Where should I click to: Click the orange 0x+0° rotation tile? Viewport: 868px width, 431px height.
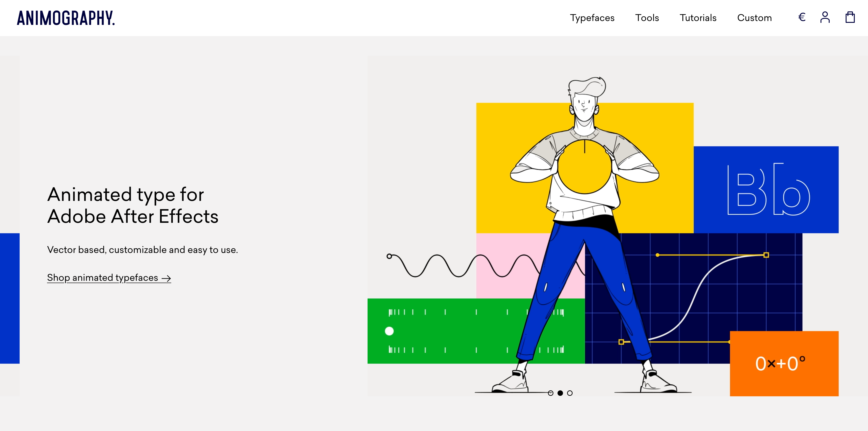pyautogui.click(x=784, y=364)
